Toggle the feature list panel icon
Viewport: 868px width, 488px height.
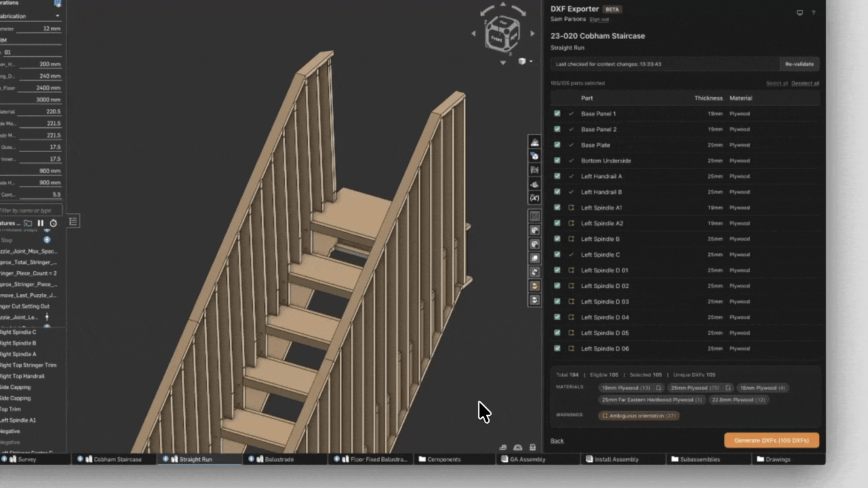[x=73, y=221]
